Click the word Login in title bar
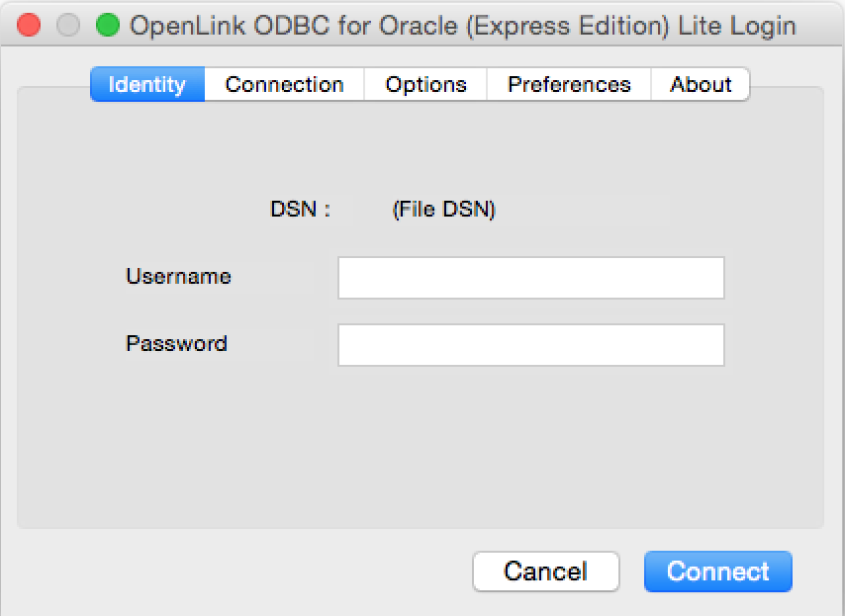The height and width of the screenshot is (616, 845). tap(762, 27)
